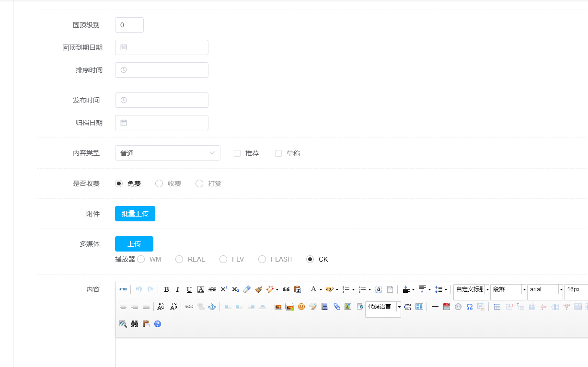Insert special character with Omega icon

(470, 307)
